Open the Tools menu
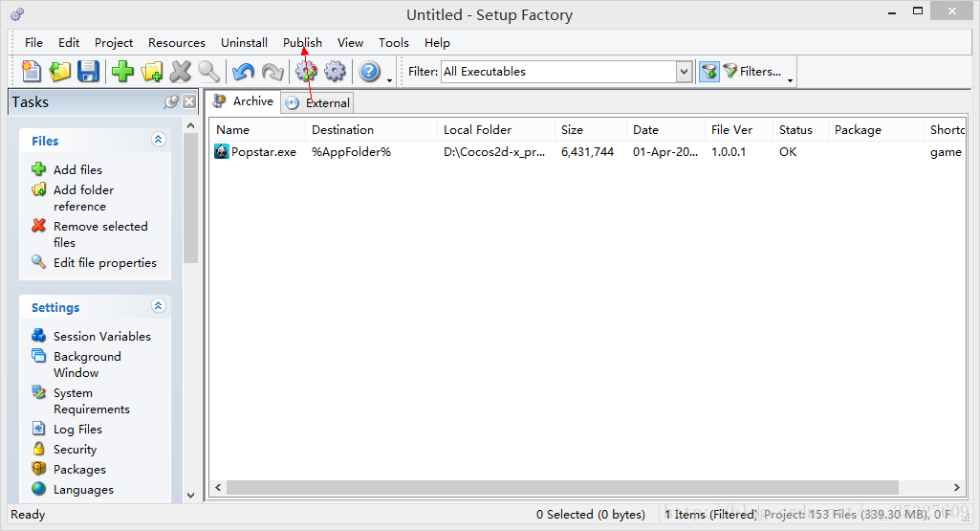The width and height of the screenshot is (980, 531). (394, 42)
